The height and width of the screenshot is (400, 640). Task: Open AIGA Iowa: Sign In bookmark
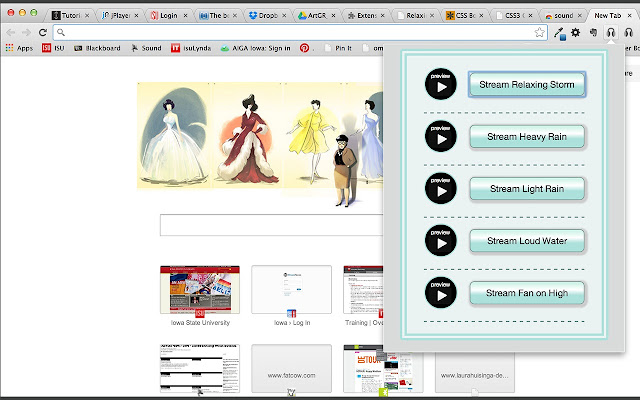(256, 48)
